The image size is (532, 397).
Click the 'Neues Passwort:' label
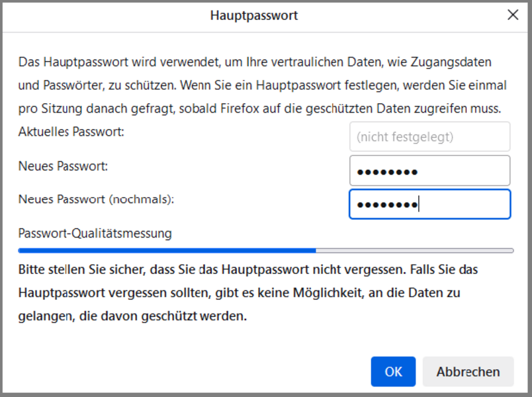click(x=63, y=166)
